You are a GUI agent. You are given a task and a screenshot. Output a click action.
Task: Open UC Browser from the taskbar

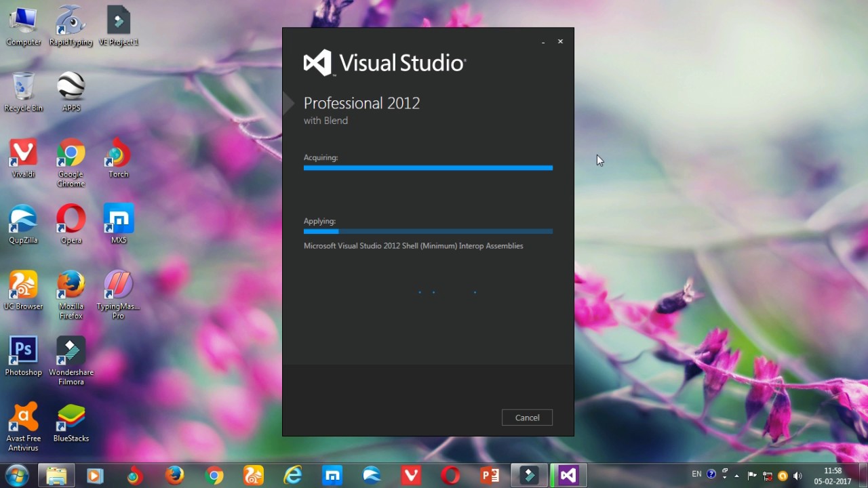(254, 476)
